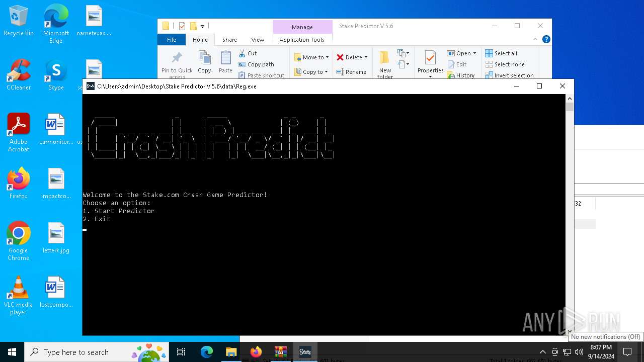Launch Microsoft Edge from desktop shortcut
The image size is (644, 362).
[x=56, y=24]
